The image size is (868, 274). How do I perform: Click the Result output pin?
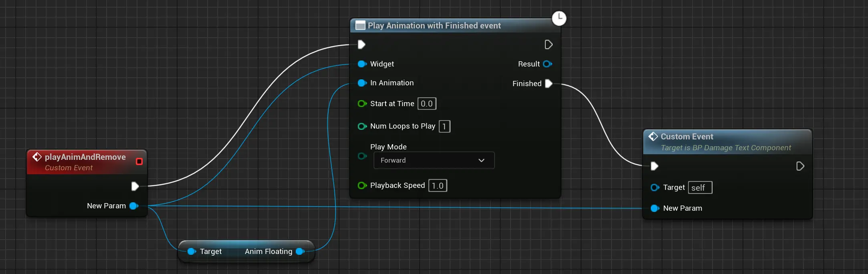547,64
